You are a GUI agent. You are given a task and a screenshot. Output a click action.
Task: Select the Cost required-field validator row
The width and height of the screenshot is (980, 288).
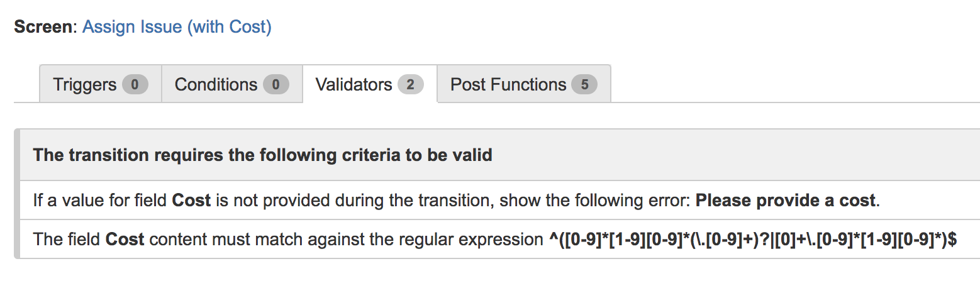click(499, 201)
